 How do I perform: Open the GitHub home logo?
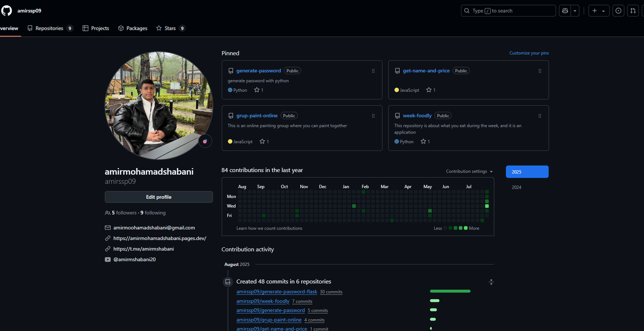pyautogui.click(x=7, y=11)
